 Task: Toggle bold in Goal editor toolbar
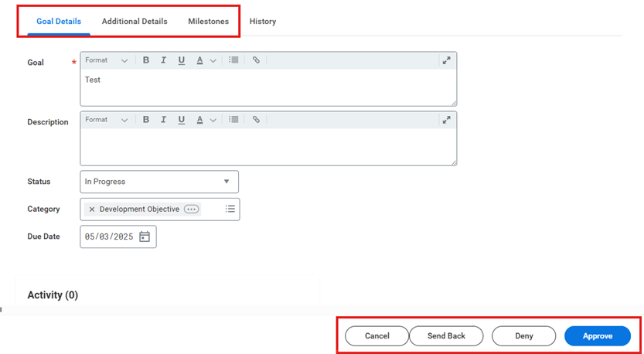click(146, 60)
